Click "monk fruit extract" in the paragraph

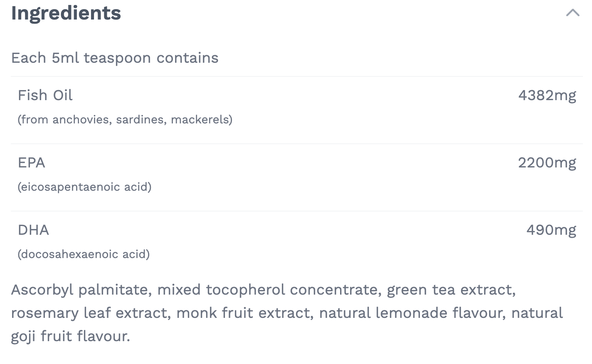[x=244, y=313]
